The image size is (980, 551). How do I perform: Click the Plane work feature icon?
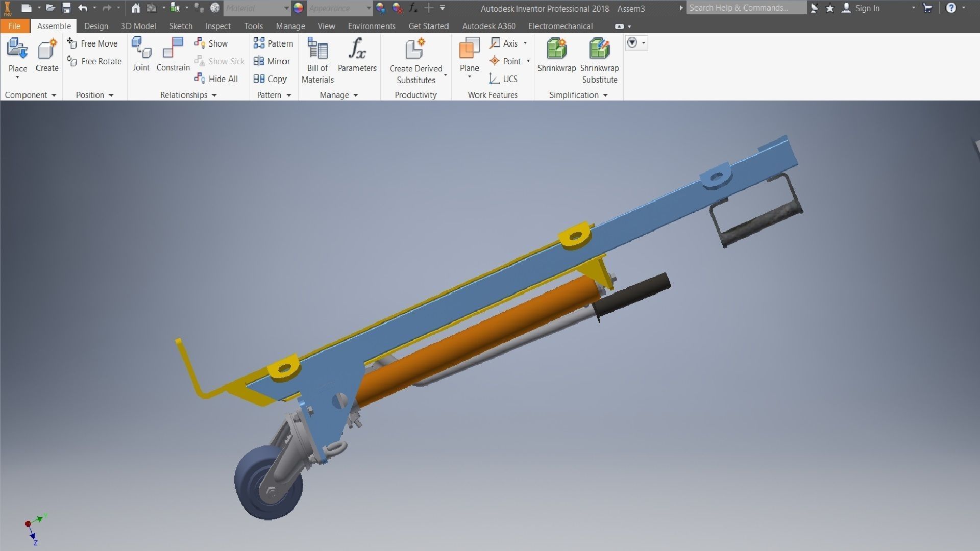tap(469, 49)
